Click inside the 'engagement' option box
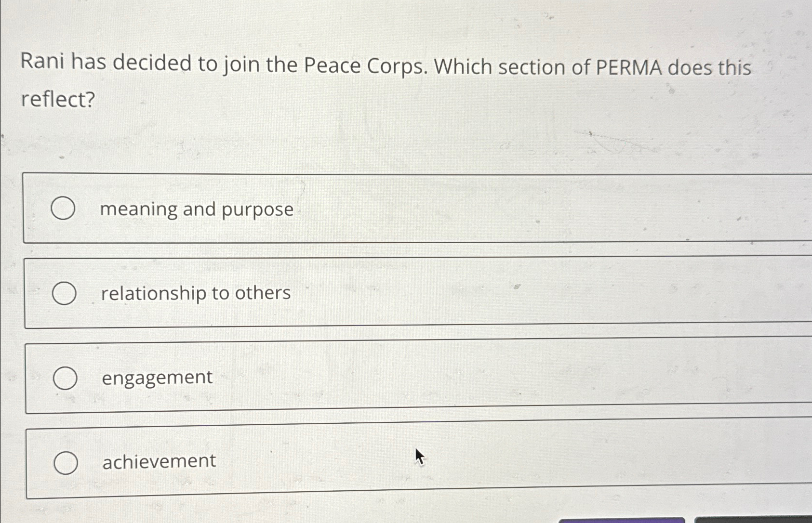812x523 pixels. pyautogui.click(x=337, y=377)
